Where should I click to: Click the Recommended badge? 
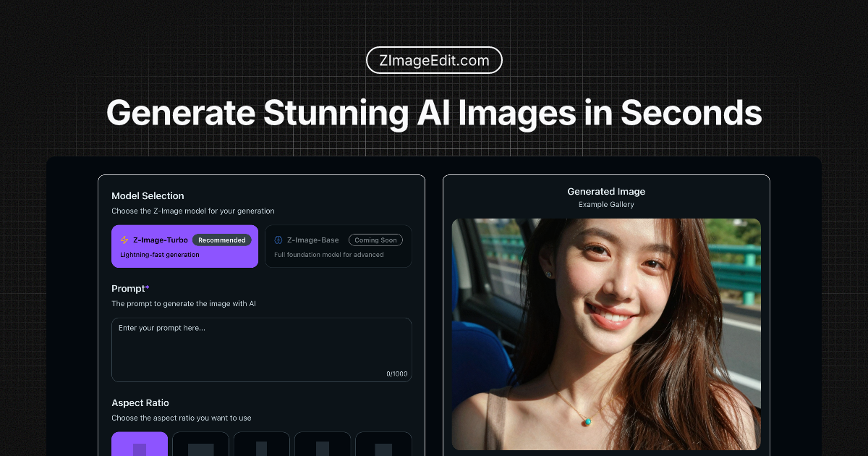(x=222, y=240)
